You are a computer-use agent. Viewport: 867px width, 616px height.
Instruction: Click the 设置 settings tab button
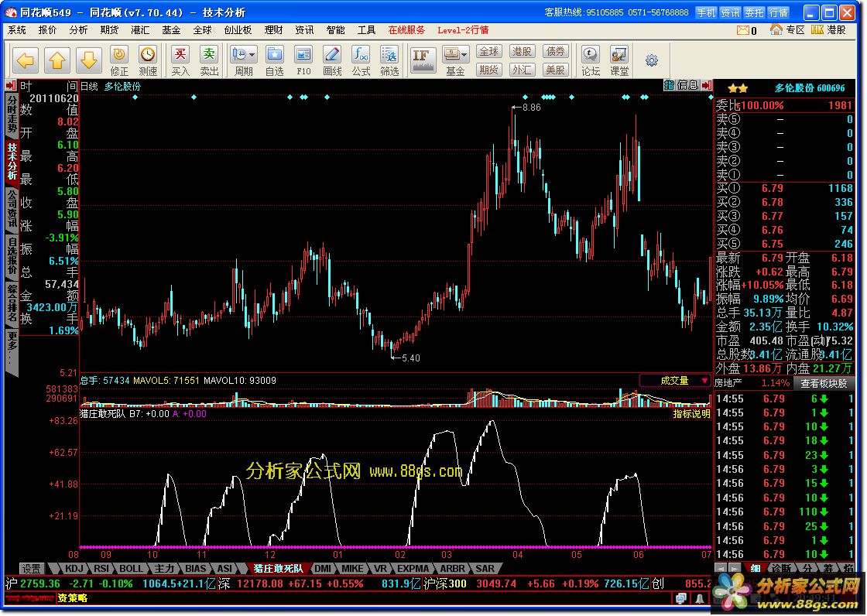tap(32, 569)
